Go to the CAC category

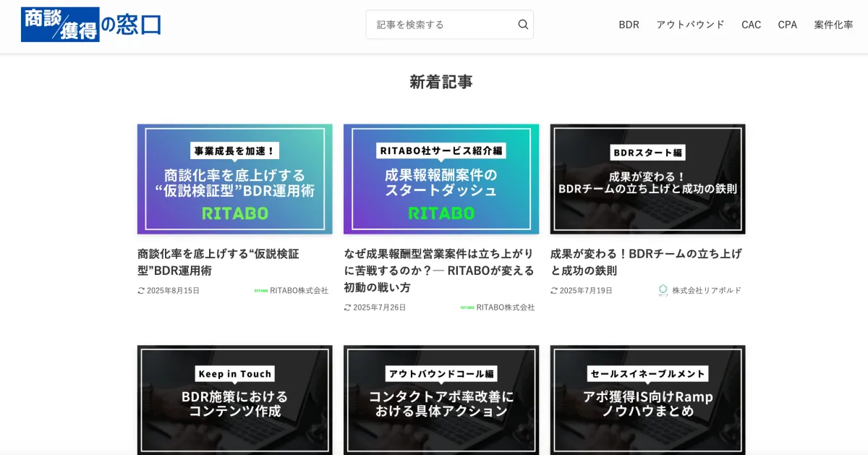pos(751,25)
